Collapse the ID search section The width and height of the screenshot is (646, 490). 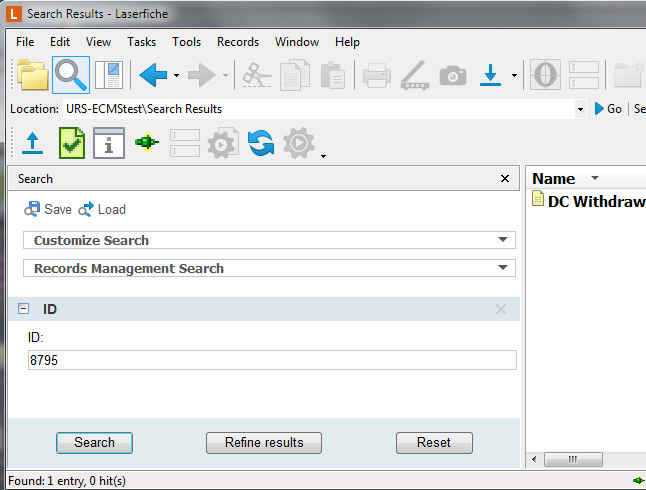point(24,309)
